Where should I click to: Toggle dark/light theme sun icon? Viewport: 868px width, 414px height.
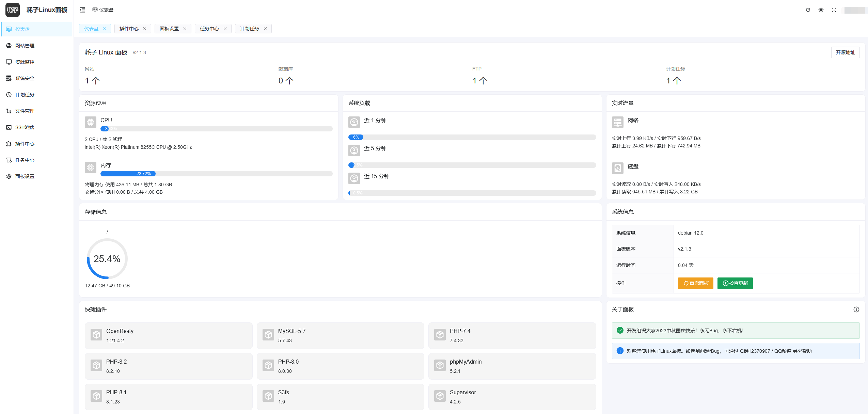(x=821, y=10)
